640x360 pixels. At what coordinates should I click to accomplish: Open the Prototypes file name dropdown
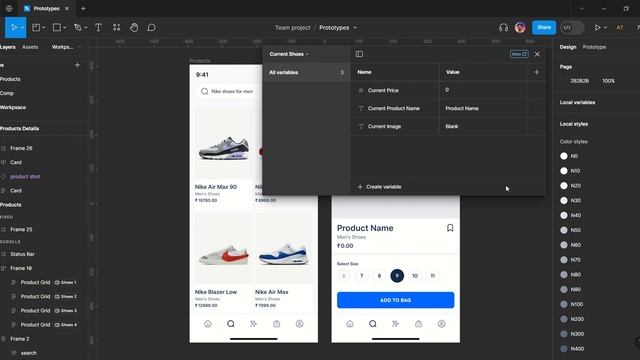[355, 27]
